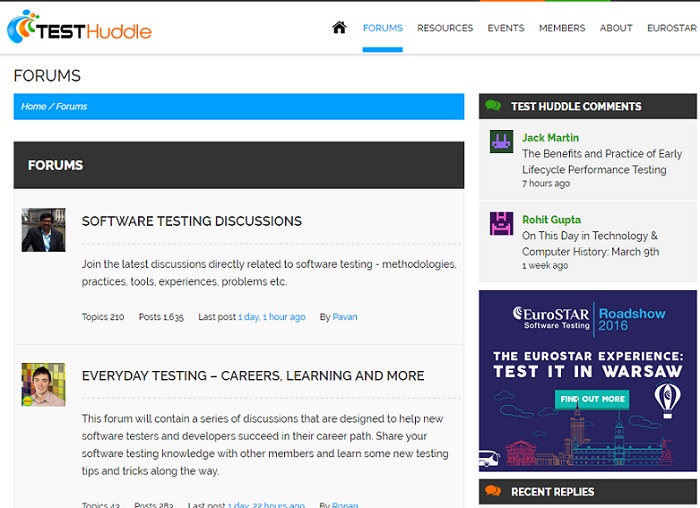700x508 pixels.
Task: Go to the Events navigation item
Action: tap(506, 28)
